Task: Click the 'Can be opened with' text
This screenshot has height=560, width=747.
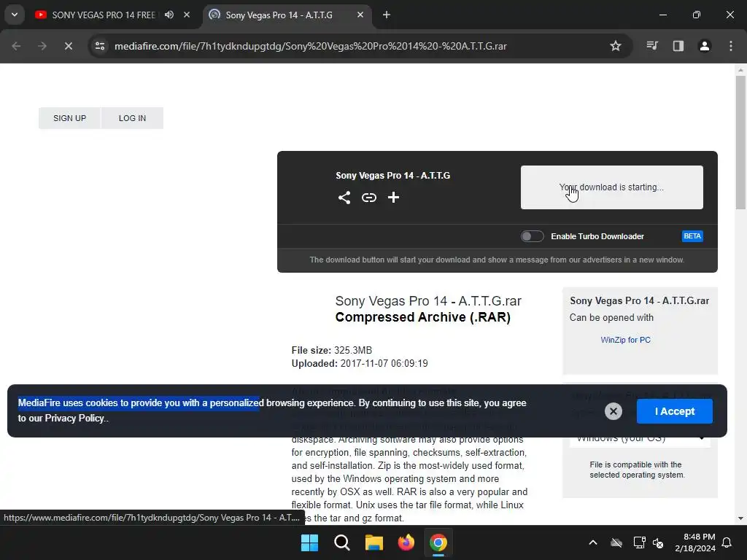Action: pos(611,318)
